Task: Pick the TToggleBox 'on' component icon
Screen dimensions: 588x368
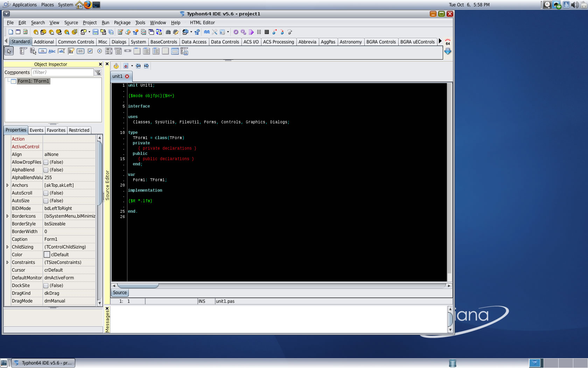Action: 80,51
